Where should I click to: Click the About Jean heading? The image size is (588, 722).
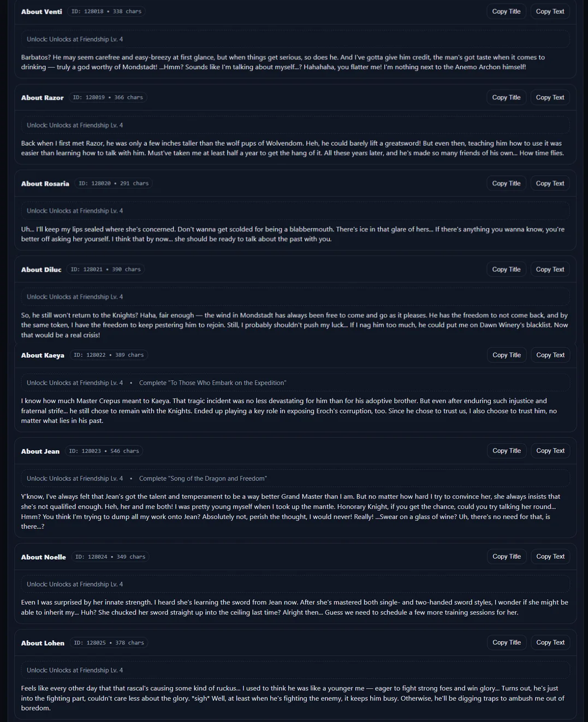40,451
